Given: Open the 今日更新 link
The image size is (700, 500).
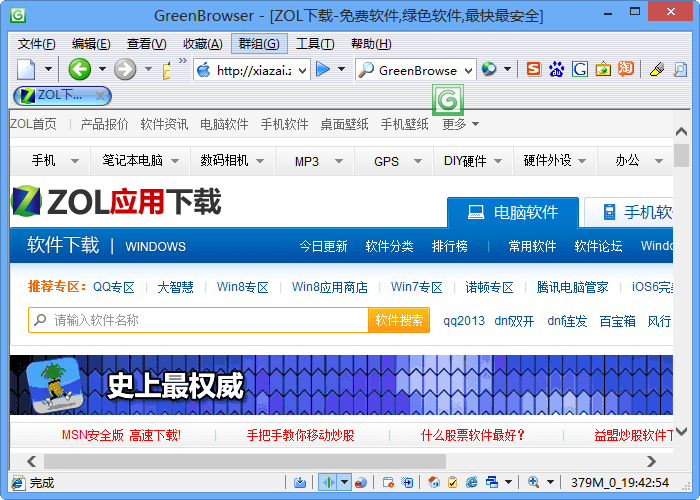Looking at the screenshot, I should tap(323, 246).
